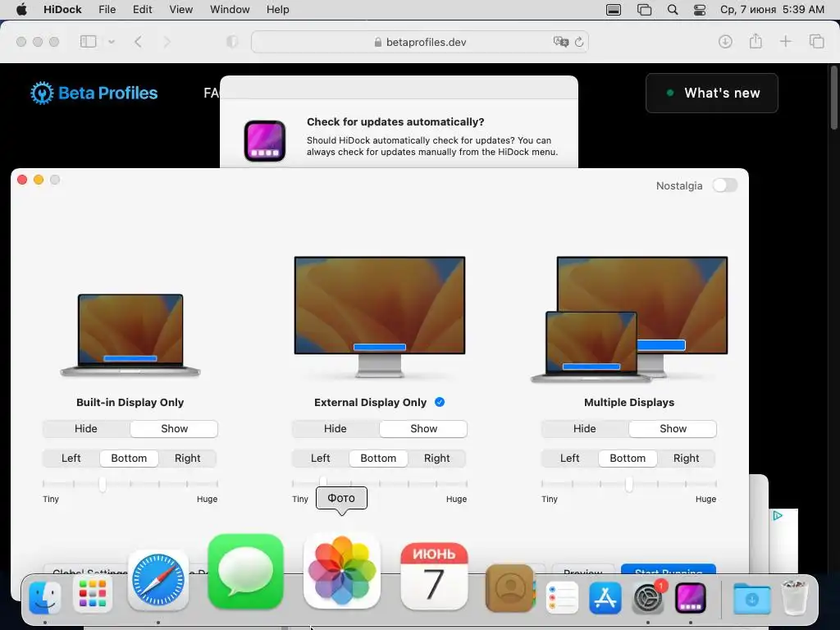Open Finder from the Dock
This screenshot has width=840, height=630.
pyautogui.click(x=45, y=597)
